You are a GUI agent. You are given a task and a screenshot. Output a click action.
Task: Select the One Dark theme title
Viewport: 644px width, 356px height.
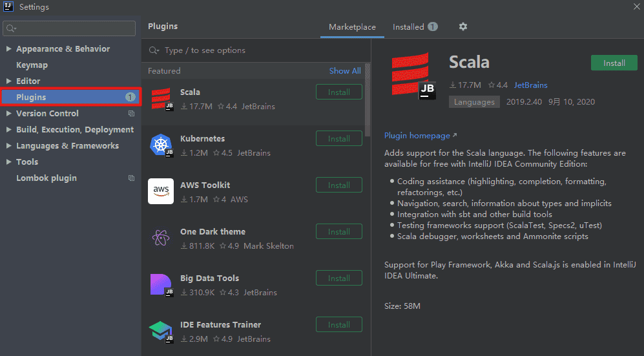coord(213,231)
